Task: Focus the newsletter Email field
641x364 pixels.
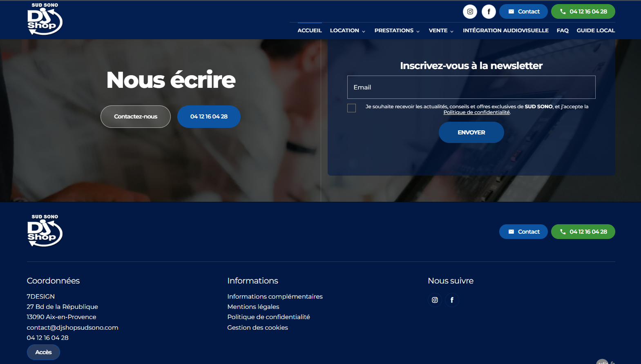Action: (471, 87)
